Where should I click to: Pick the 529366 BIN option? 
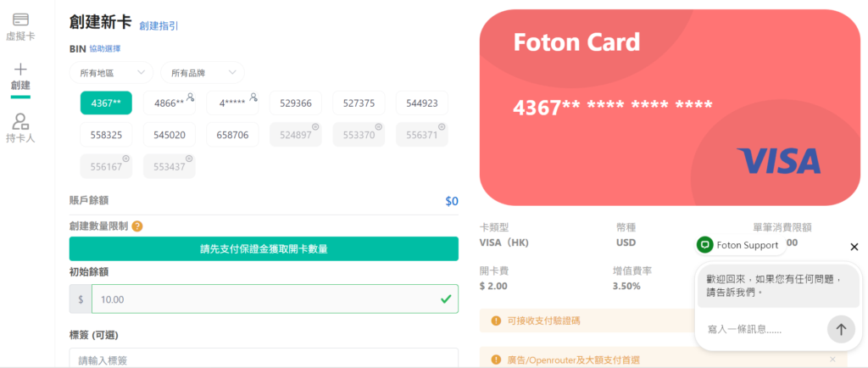[x=296, y=103]
